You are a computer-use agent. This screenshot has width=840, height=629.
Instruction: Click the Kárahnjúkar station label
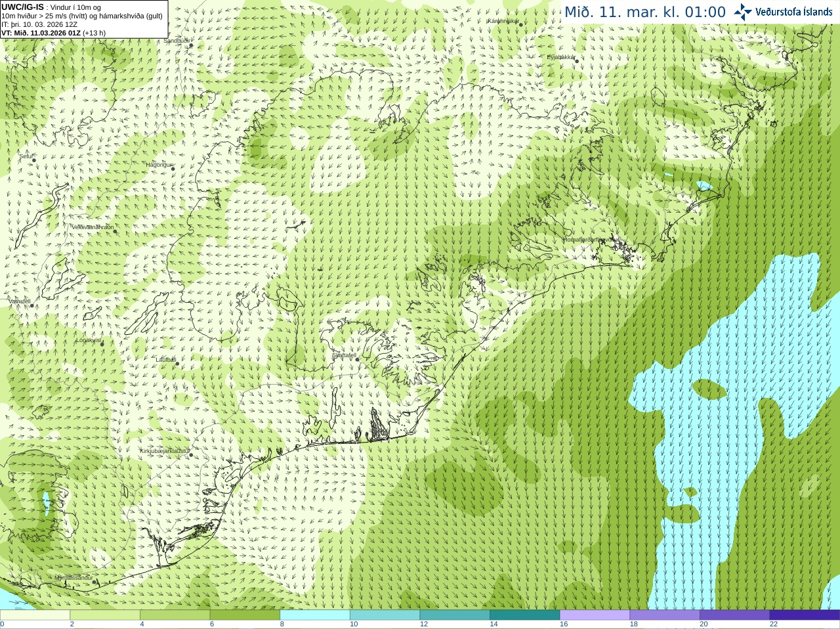(503, 21)
